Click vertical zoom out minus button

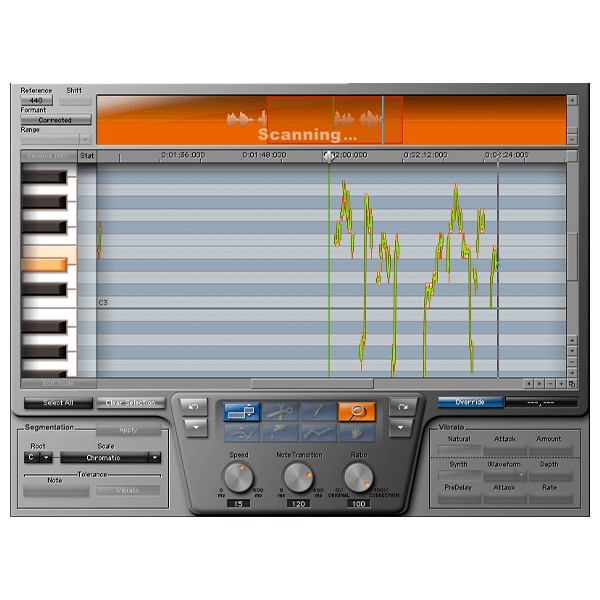pyautogui.click(x=572, y=362)
